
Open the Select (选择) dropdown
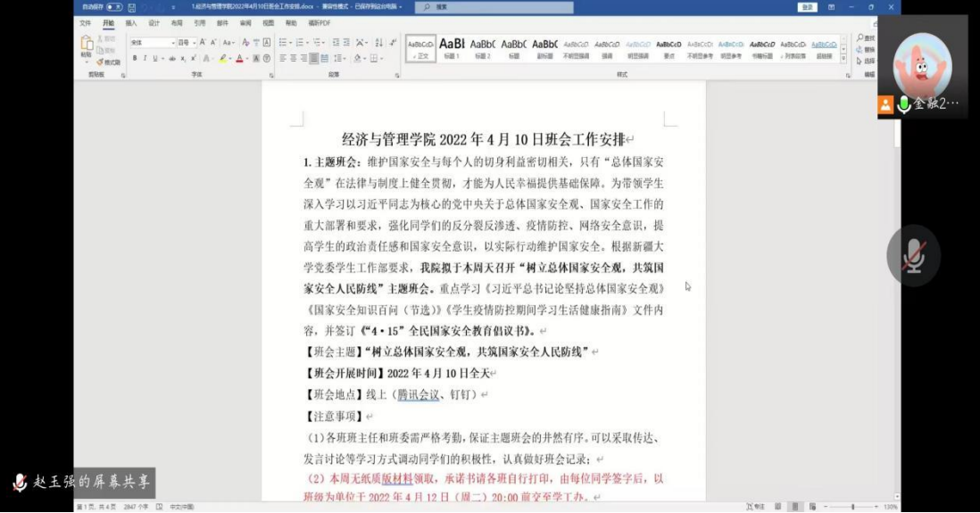point(866,61)
